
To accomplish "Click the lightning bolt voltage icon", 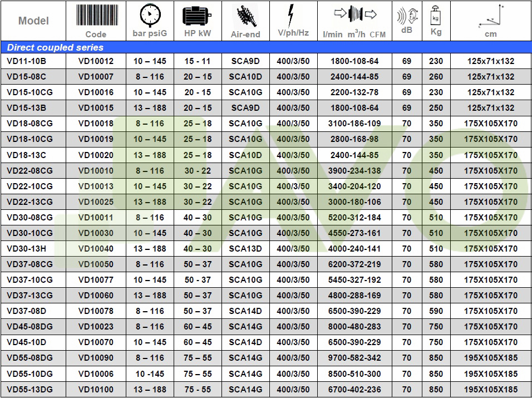I will [293, 15].
